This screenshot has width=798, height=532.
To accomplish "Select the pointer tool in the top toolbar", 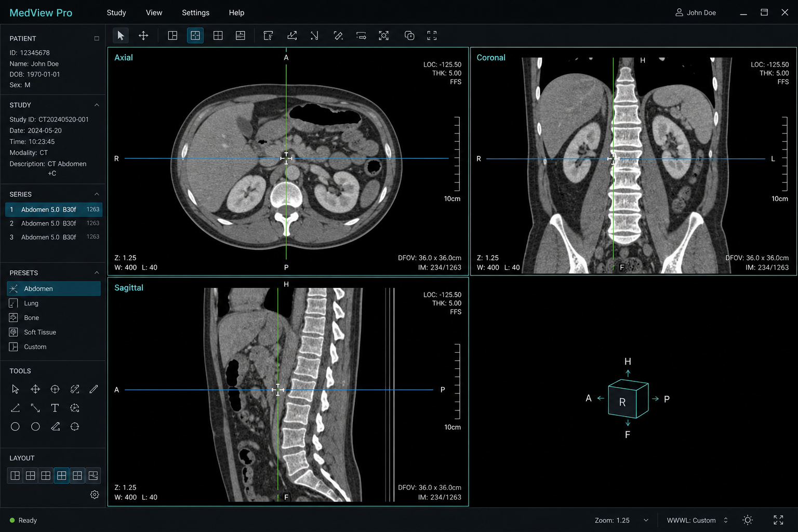I will (x=121, y=35).
